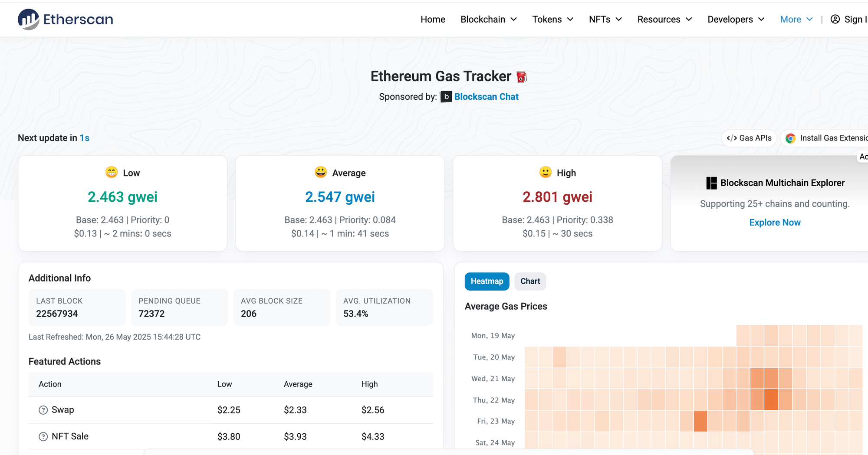The image size is (868, 455).
Task: Click the gas pump icon beside the title
Action: coord(522,77)
